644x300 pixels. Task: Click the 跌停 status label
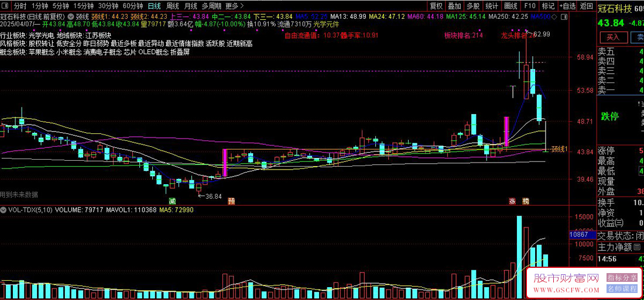(610, 116)
